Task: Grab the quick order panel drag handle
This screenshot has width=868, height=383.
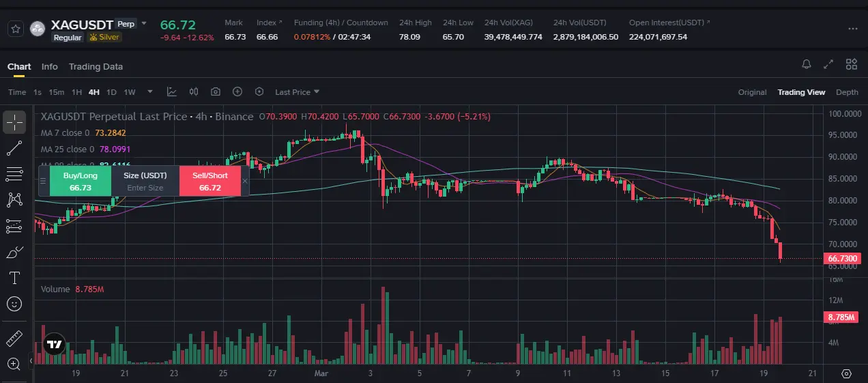Action: pos(43,181)
